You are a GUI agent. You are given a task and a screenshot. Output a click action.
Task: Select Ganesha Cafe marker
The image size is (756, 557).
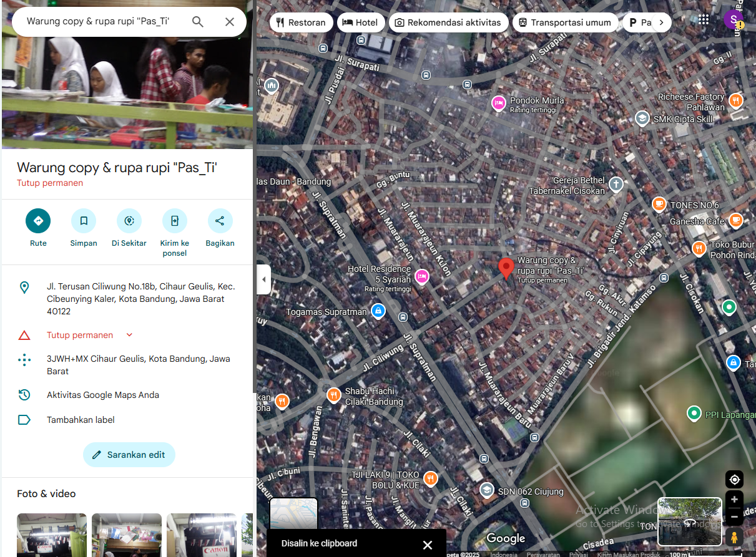click(736, 220)
